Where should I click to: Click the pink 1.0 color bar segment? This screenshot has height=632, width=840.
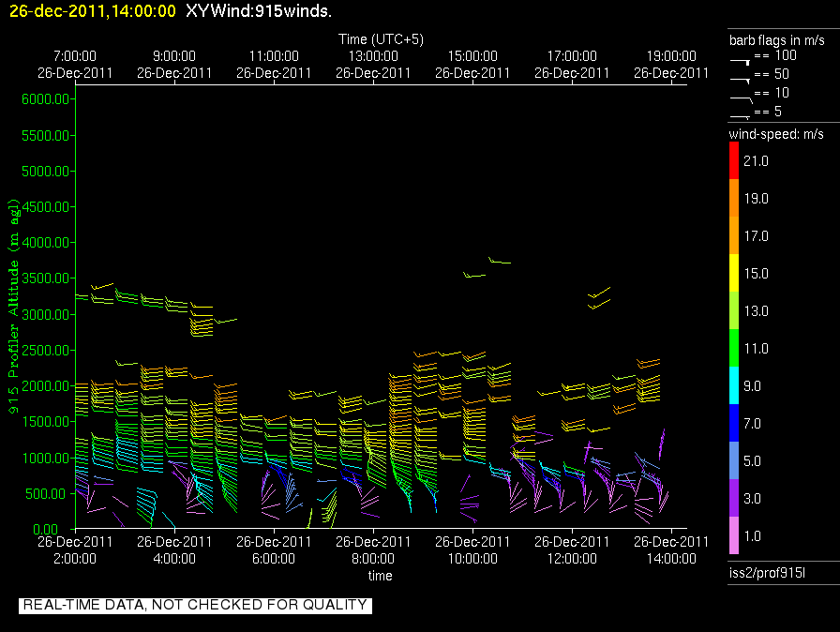tap(734, 535)
